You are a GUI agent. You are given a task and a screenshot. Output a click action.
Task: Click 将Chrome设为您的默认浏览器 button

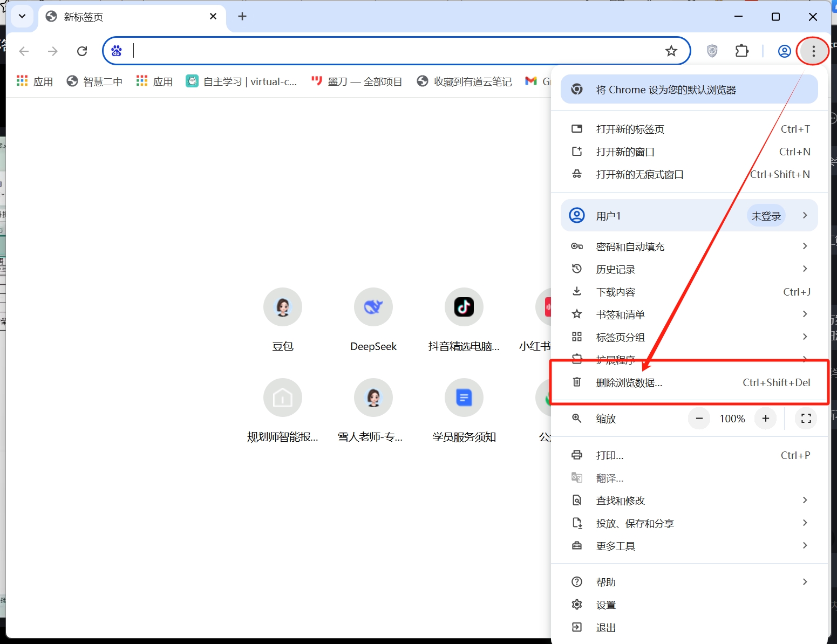coord(689,89)
